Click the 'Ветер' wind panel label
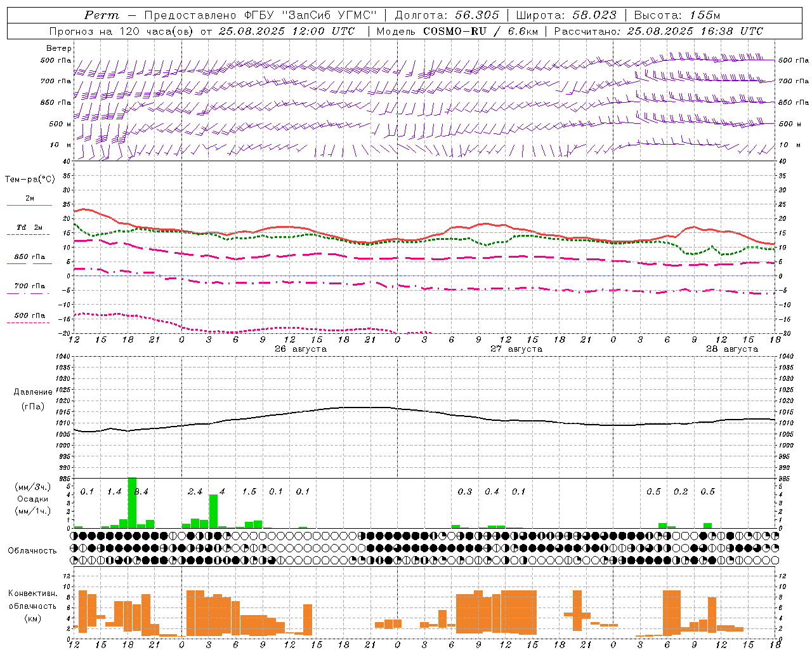 coord(59,48)
